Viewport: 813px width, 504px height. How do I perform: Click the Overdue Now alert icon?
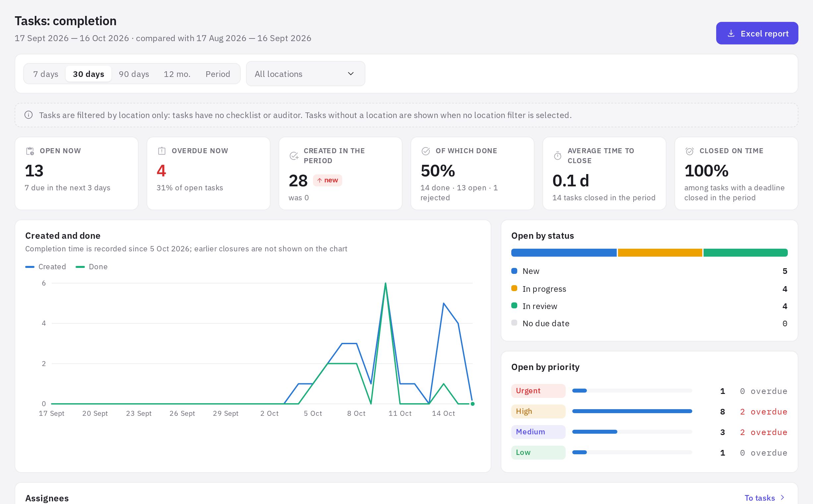click(162, 151)
